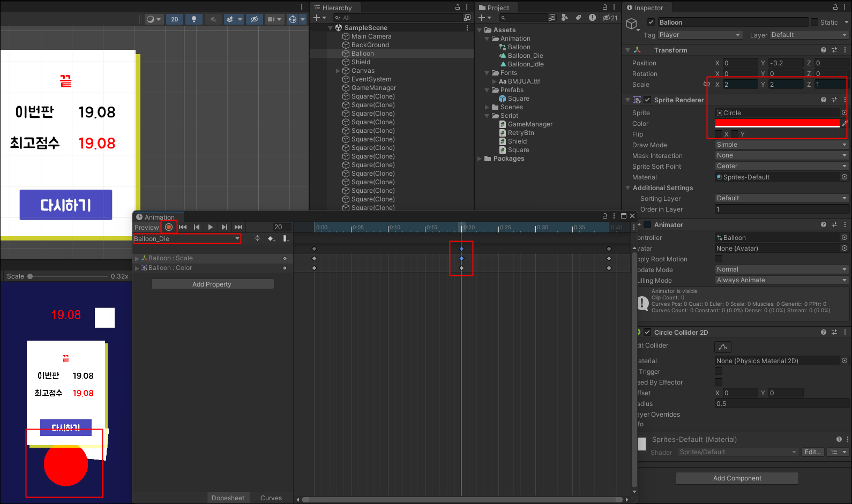Select Shield object in Hierarchy
852x504 pixels.
pos(361,62)
